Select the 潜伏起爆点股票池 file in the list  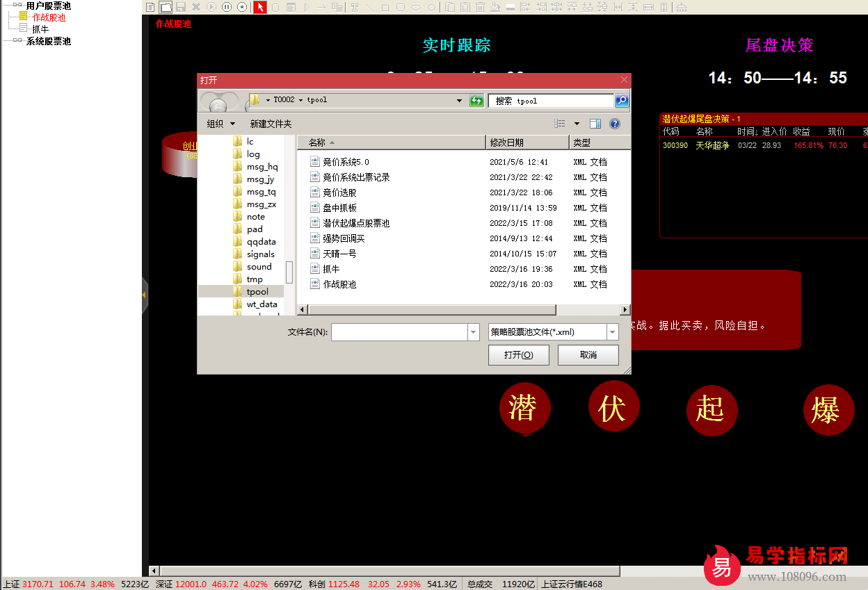(x=356, y=223)
